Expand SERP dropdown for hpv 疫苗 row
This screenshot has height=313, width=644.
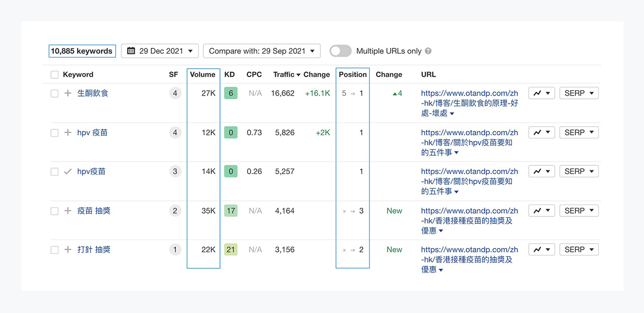pos(579,133)
